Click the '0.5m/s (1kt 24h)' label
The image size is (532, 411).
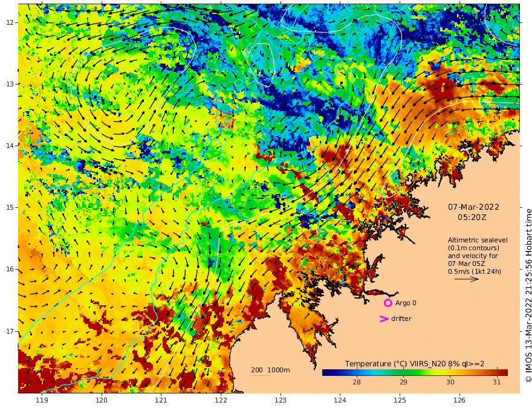click(x=475, y=271)
